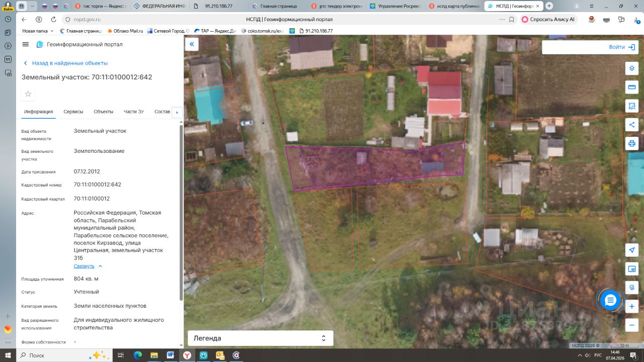Viewport: 644px width, 362px height.
Task: Open Microsoft Word from taskbar
Action: 170,355
